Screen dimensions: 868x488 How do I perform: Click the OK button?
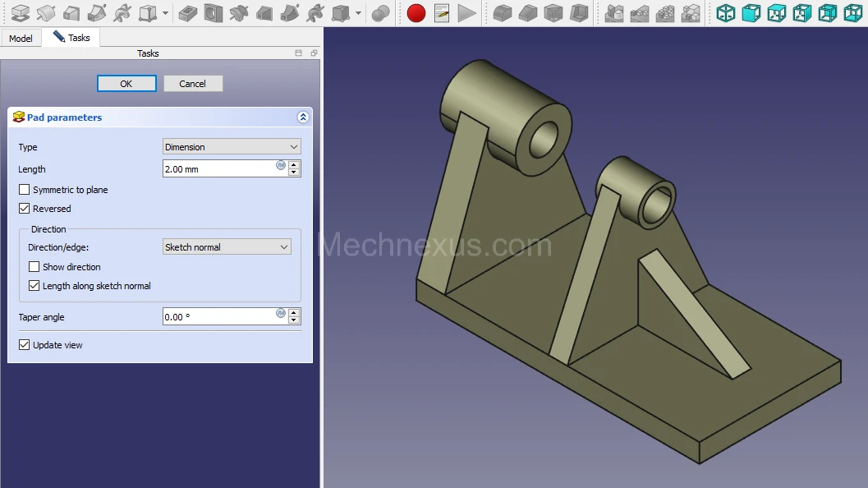click(x=126, y=84)
